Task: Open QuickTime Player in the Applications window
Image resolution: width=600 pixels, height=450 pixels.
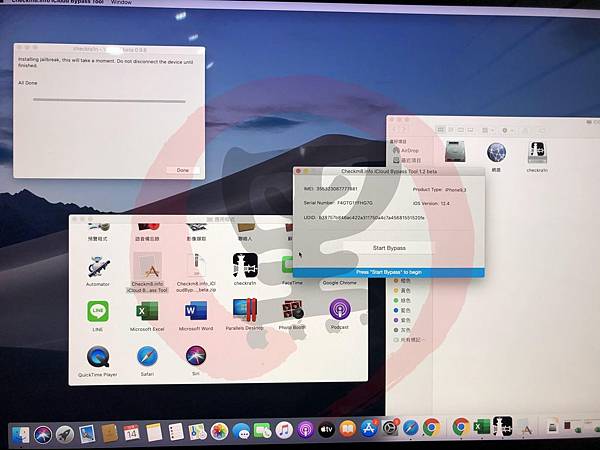Action: (98, 357)
